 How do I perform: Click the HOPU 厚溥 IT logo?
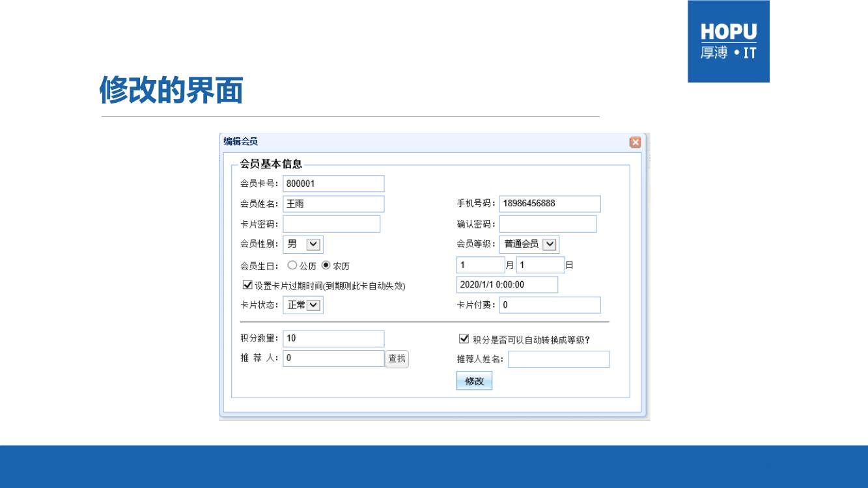click(x=729, y=41)
